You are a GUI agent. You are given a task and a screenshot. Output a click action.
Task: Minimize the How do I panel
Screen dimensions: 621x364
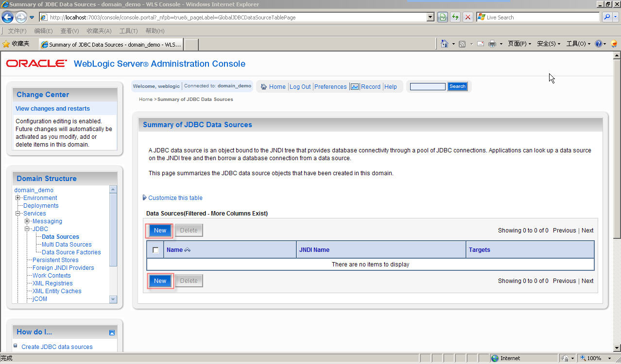(x=112, y=332)
